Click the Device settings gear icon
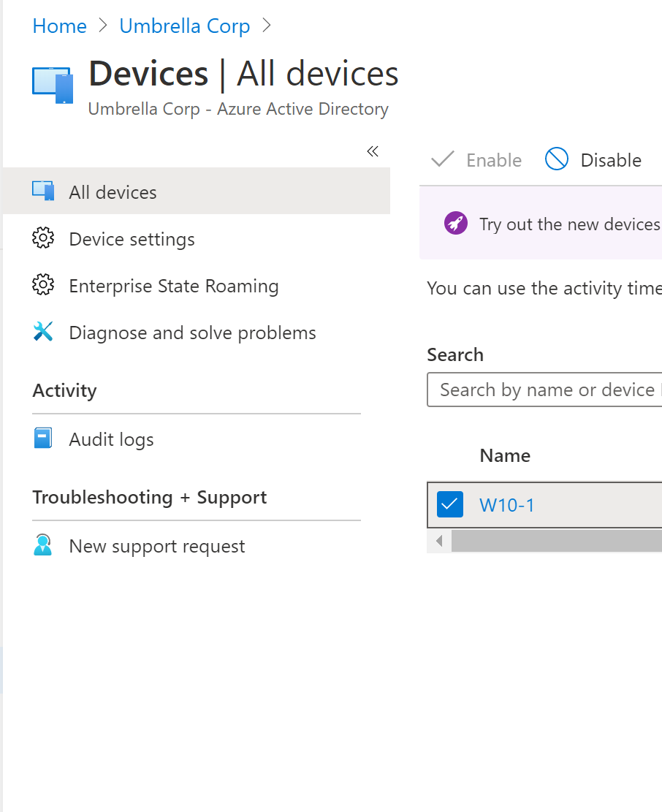The width and height of the screenshot is (662, 812). pos(43,238)
